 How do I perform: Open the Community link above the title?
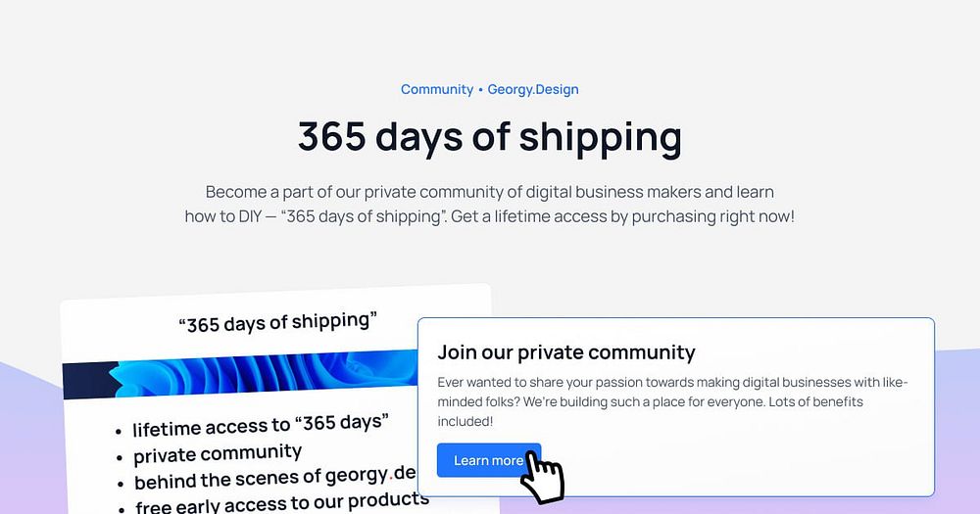coord(437,89)
